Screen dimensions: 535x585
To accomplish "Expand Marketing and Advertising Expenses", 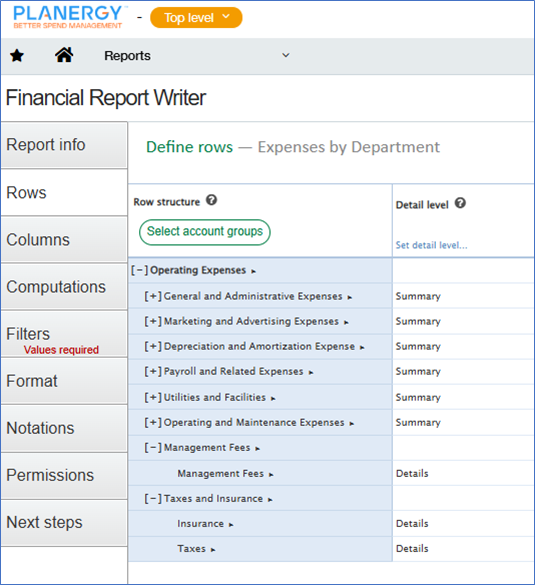I will tap(153, 321).
